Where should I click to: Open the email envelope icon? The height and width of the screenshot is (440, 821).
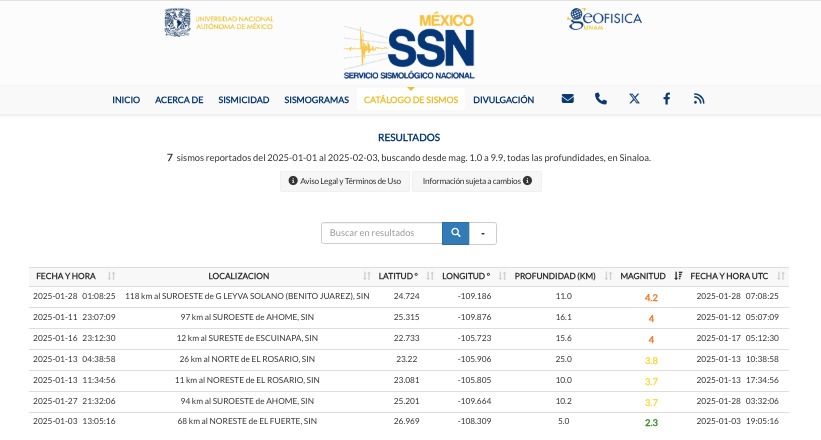pos(568,98)
